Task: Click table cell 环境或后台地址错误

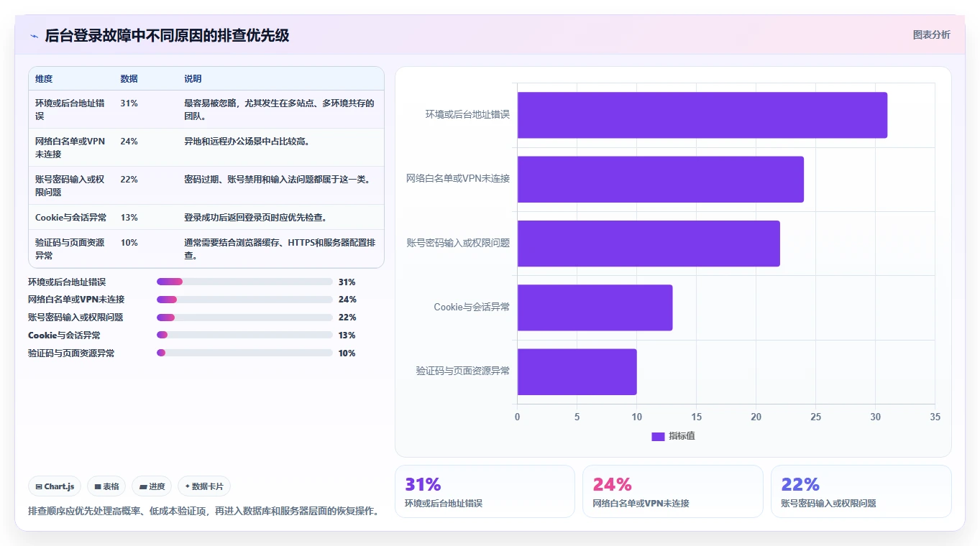Action: point(70,109)
